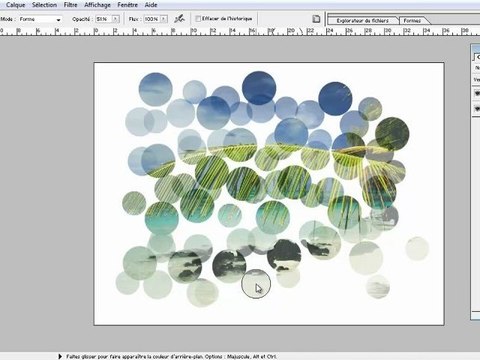Open the Mode dropdown showing Forme

pos(40,19)
